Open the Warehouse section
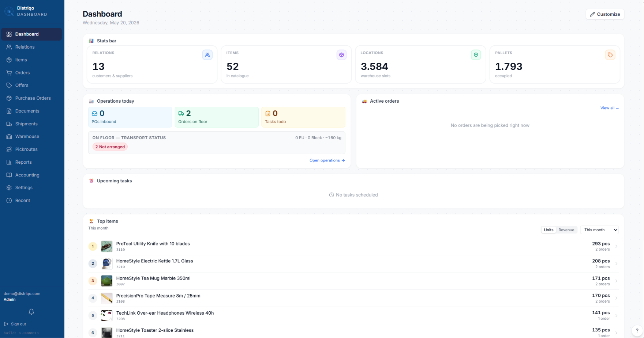 point(31,137)
